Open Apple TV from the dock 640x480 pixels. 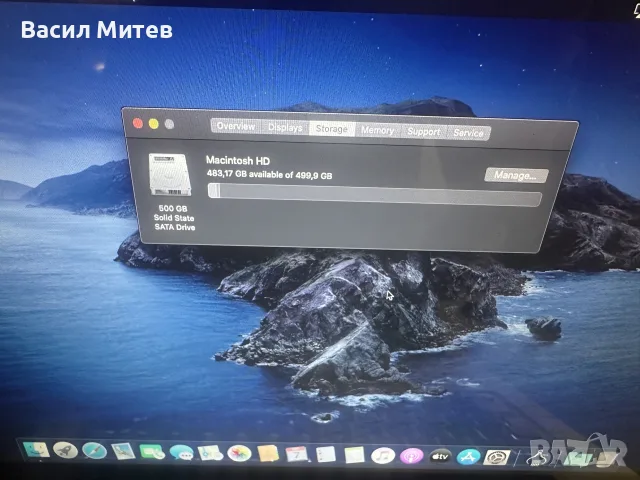(440, 456)
